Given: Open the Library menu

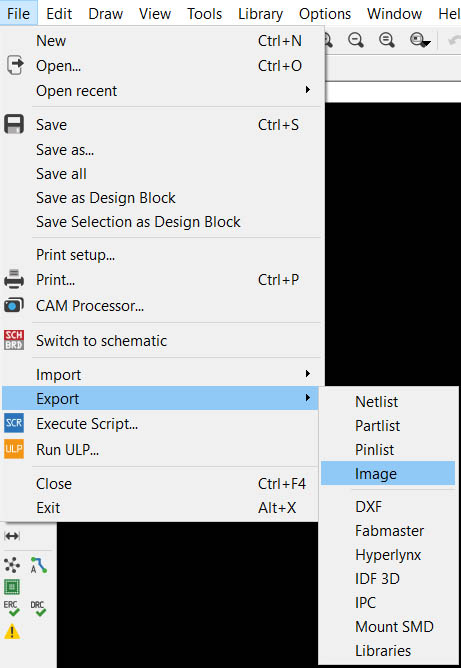Looking at the screenshot, I should pos(260,14).
